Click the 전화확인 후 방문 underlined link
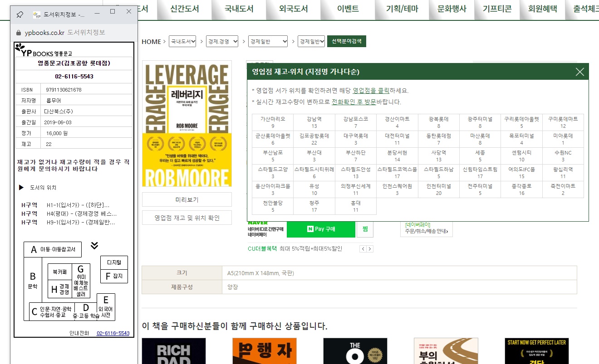599x364 pixels. pyautogui.click(x=354, y=102)
